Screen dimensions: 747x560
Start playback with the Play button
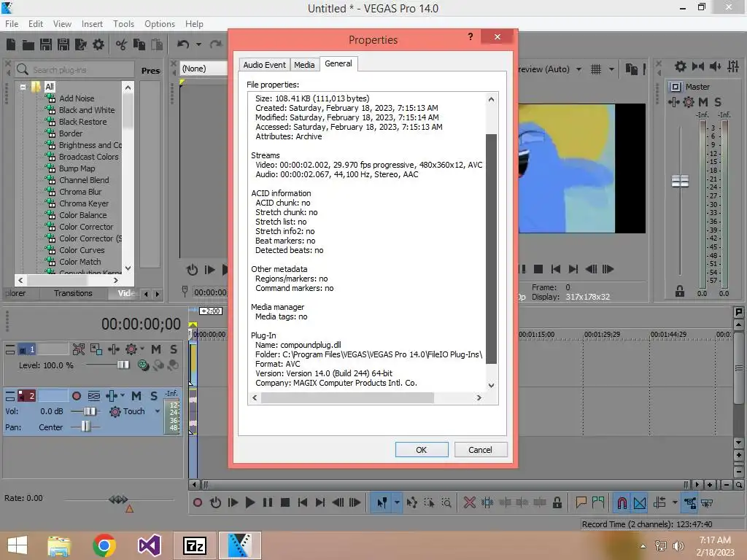pos(249,503)
